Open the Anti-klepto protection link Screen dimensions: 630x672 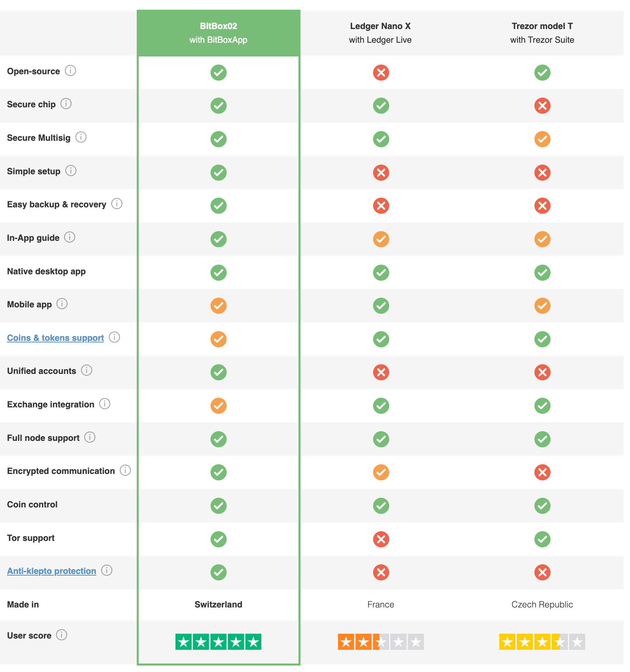[51, 571]
